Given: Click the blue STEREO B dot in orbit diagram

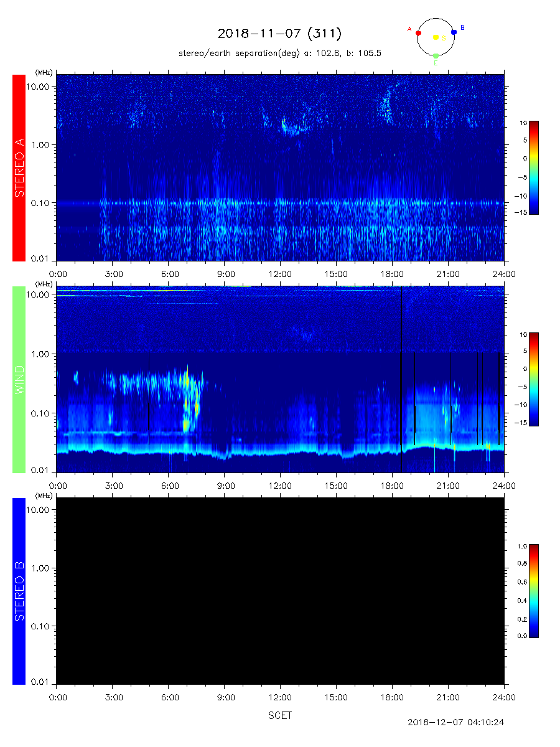Looking at the screenshot, I should pyautogui.click(x=454, y=32).
